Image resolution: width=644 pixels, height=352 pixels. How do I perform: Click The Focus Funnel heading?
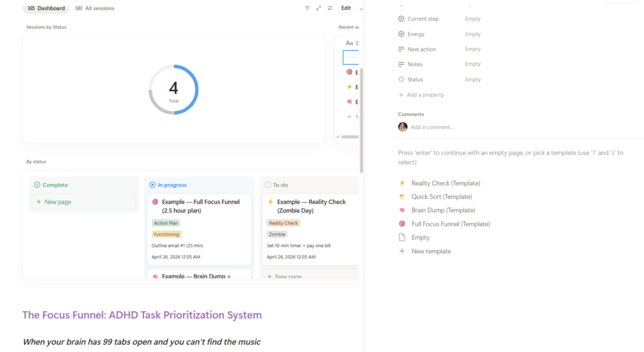pos(142,315)
